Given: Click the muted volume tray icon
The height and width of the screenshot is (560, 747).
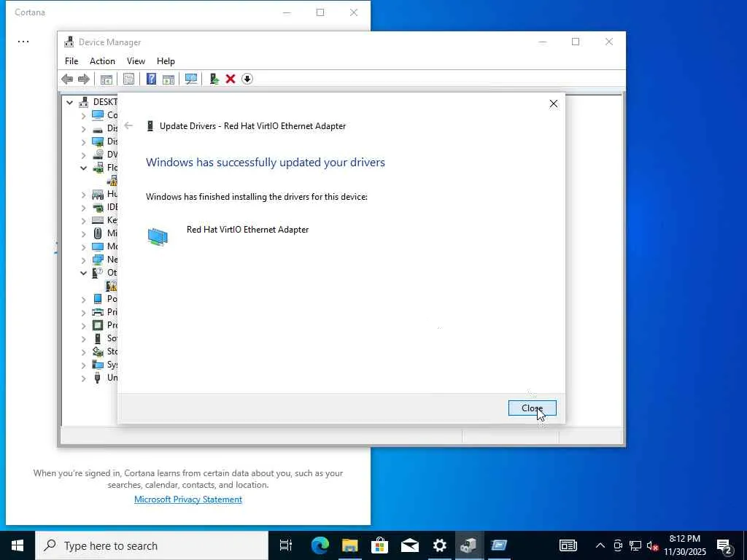Looking at the screenshot, I should click(x=652, y=545).
